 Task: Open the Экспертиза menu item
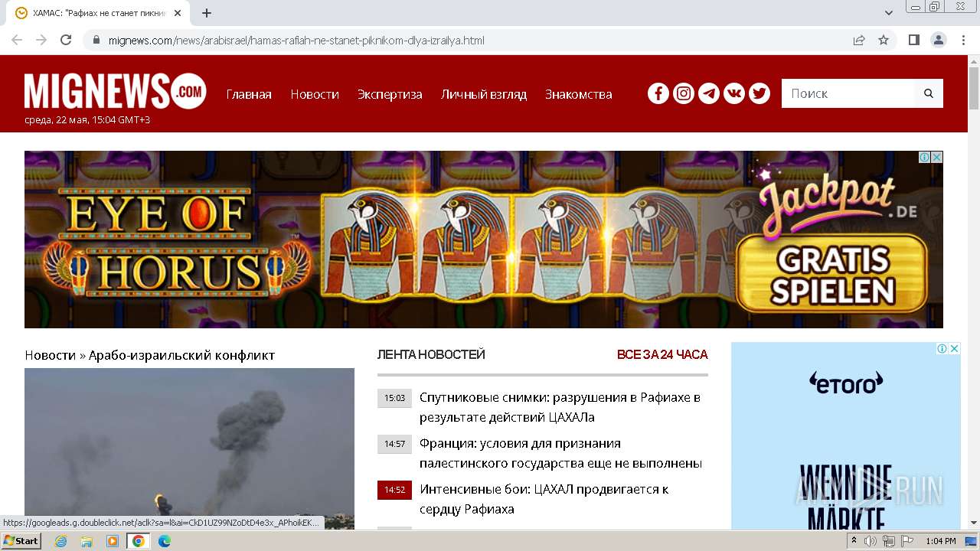(x=390, y=94)
